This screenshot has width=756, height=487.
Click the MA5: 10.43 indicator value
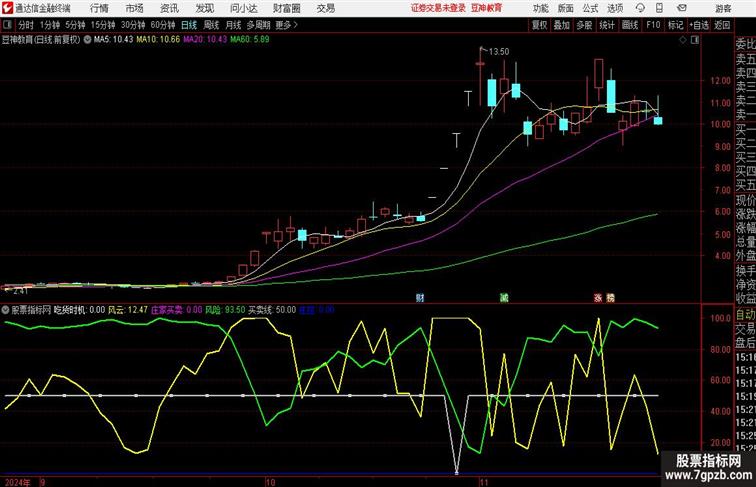coord(113,40)
